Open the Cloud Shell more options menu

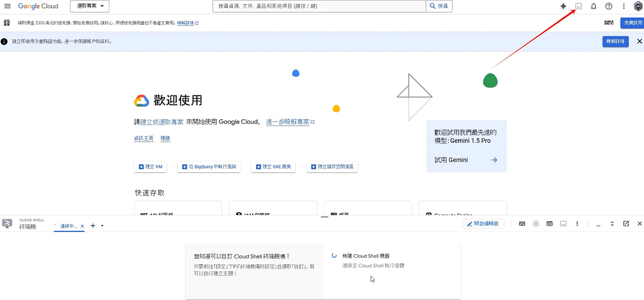click(577, 223)
